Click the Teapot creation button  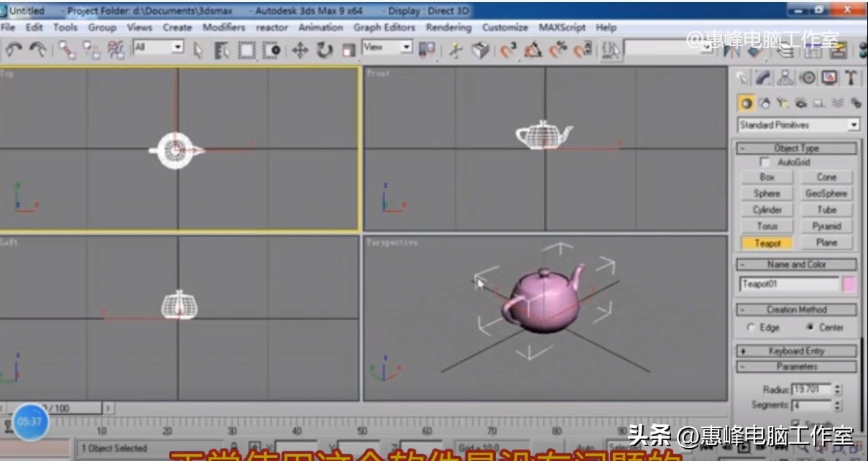[766, 243]
